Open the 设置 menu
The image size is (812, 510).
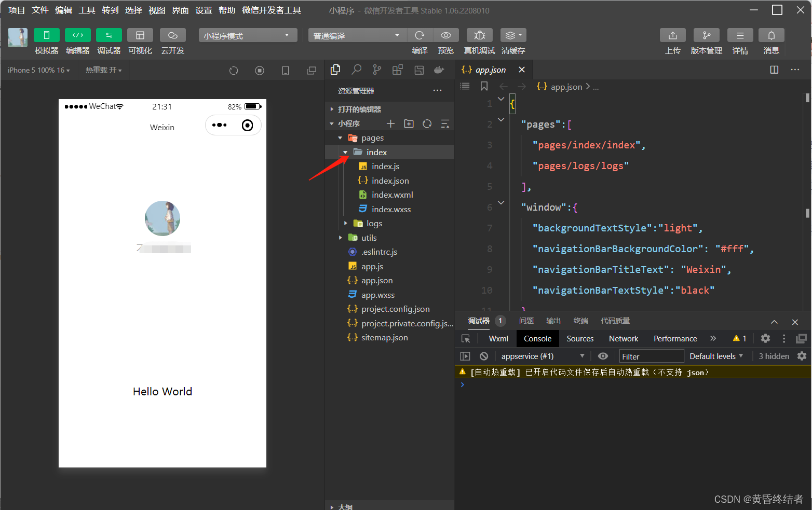pos(204,10)
